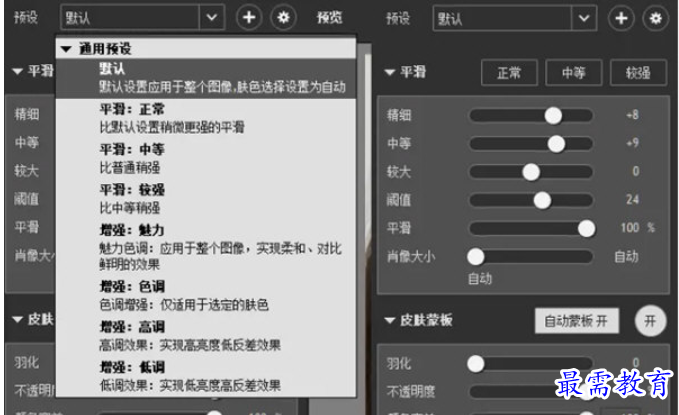Collapse right panel 平滑 section
The height and width of the screenshot is (415, 679).
[x=390, y=72]
